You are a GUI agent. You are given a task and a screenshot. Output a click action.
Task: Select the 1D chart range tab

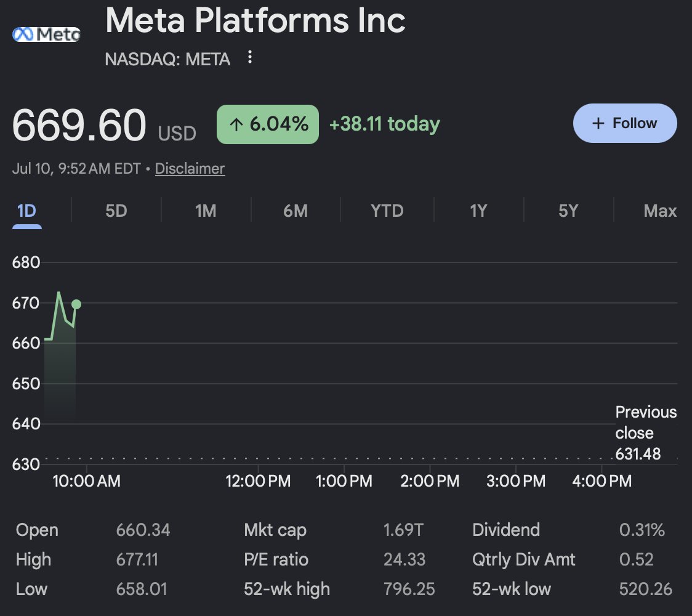point(26,211)
